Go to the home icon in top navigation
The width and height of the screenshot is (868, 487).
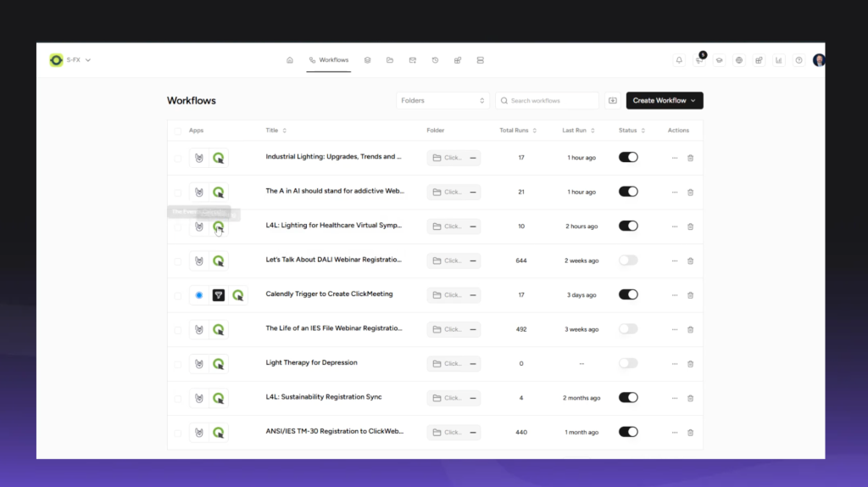290,60
